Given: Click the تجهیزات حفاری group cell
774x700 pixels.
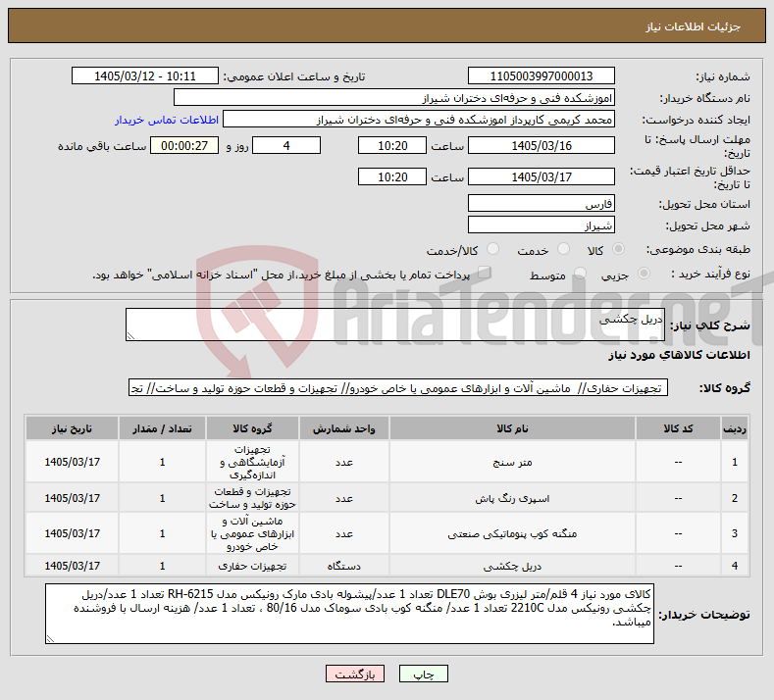Looking at the screenshot, I should pyautogui.click(x=252, y=566).
